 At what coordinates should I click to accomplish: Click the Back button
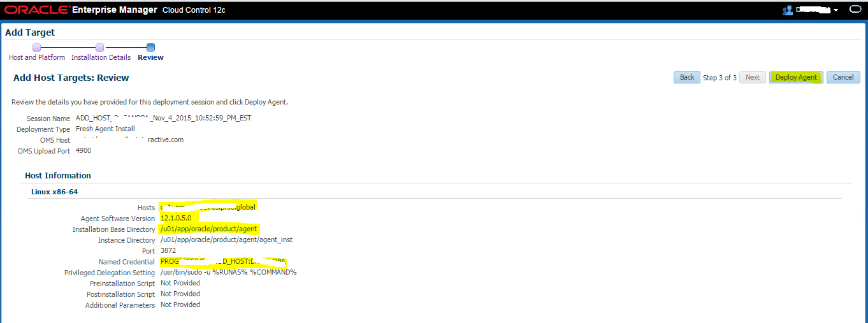point(687,77)
